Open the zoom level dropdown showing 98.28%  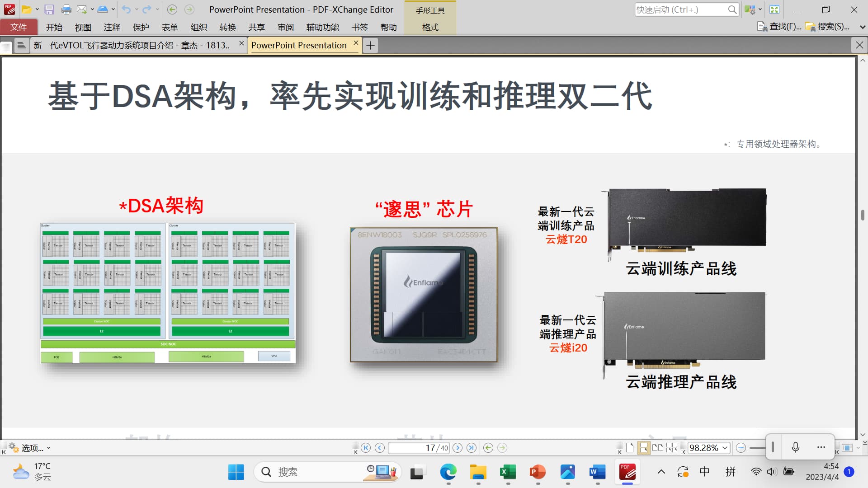(725, 448)
